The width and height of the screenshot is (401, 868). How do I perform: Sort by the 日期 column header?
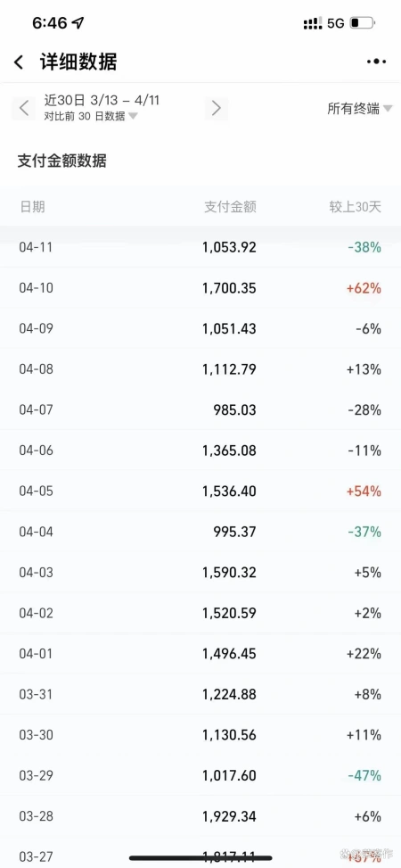pyautogui.click(x=32, y=207)
